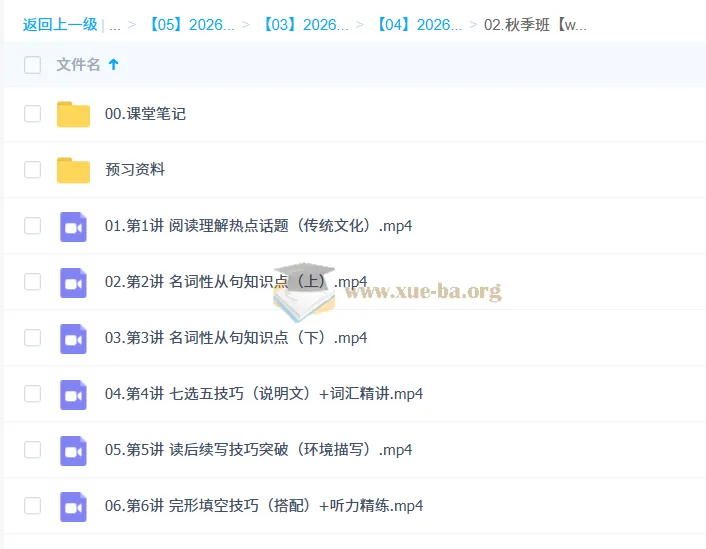Tick checkbox for 03.第3讲 video

click(x=32, y=337)
